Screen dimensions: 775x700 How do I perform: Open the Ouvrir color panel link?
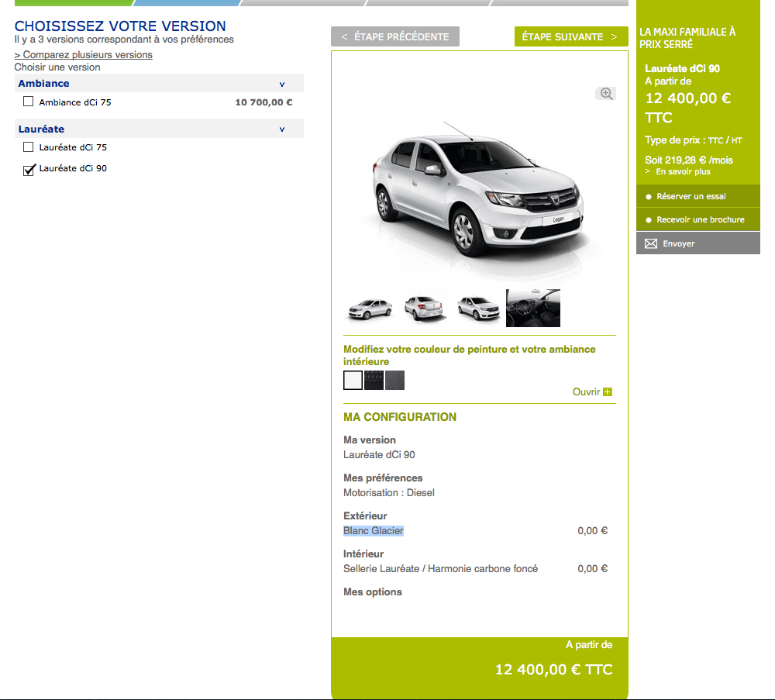[x=586, y=392]
